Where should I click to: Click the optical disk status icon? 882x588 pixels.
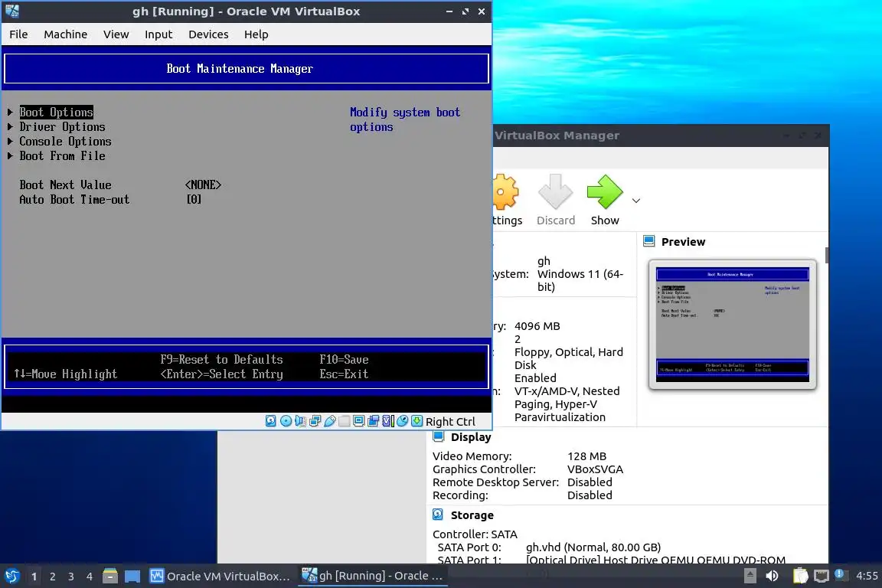(286, 421)
